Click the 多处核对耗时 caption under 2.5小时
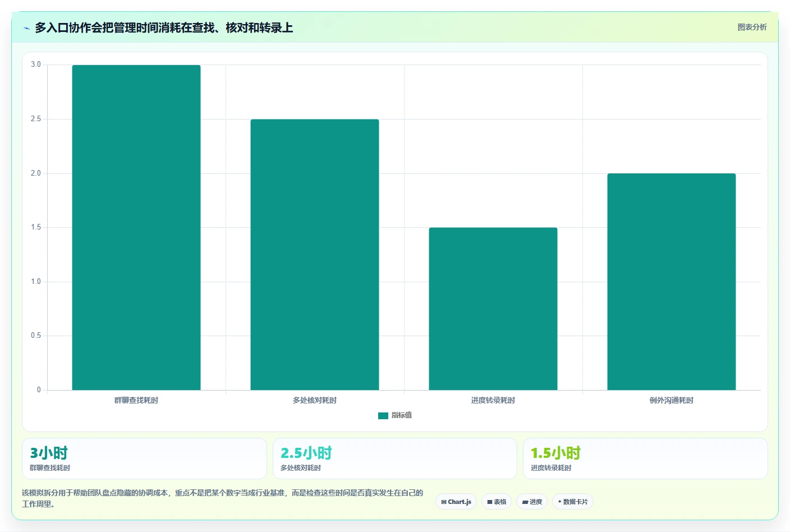Viewport: 790px width, 532px height. (x=301, y=468)
